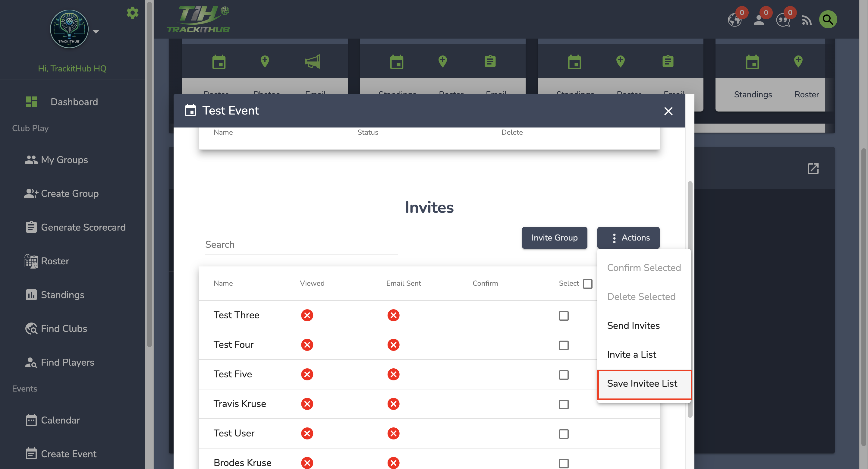Click the Create Event calendar icon
The height and width of the screenshot is (469, 868).
pyautogui.click(x=31, y=454)
